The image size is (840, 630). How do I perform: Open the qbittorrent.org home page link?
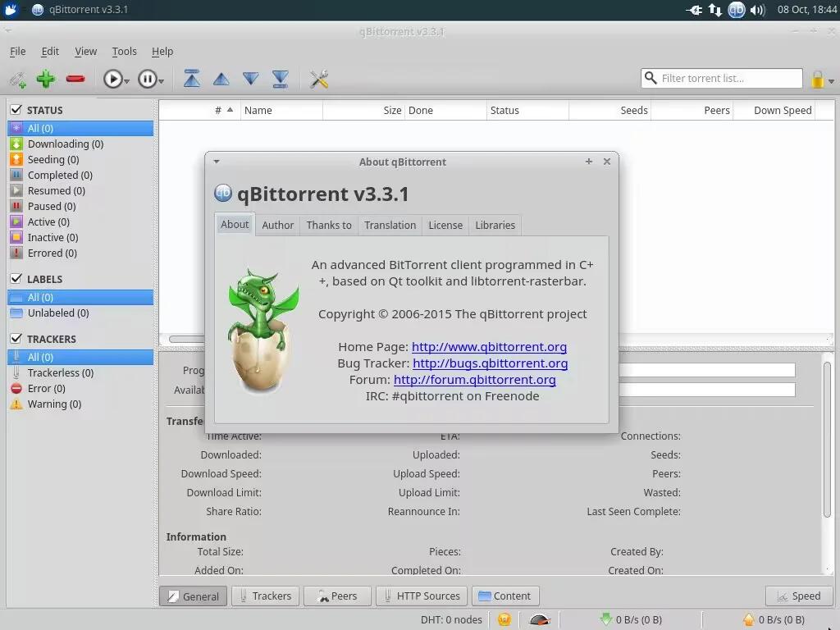pos(489,347)
